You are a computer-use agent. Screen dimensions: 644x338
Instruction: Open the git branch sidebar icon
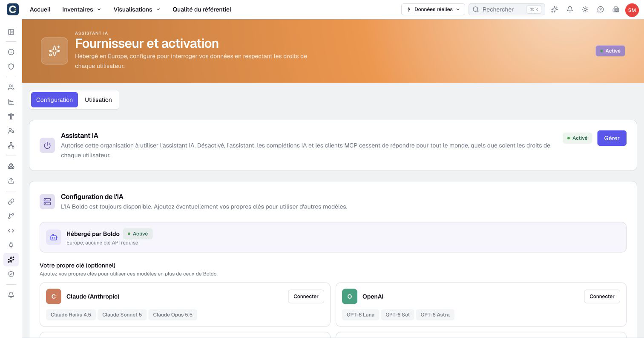[11, 216]
